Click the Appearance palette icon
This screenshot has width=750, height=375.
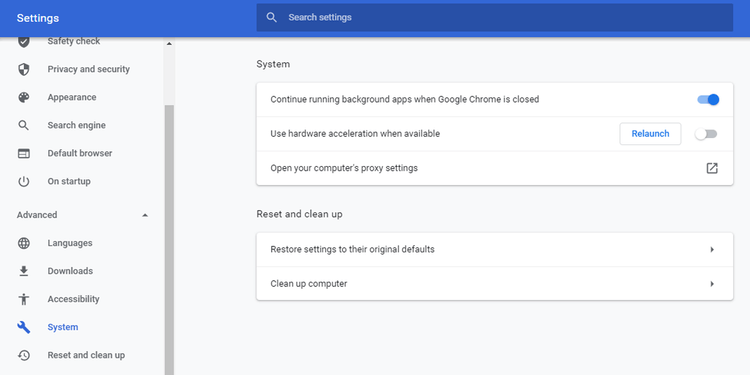23,97
